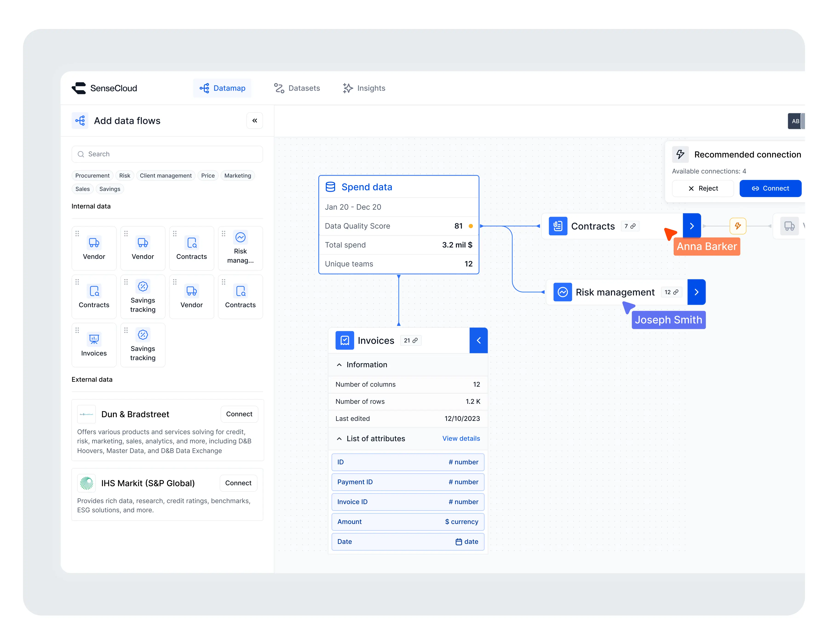
Task: Click the Data Quality Score indicator dot
Action: (x=471, y=226)
